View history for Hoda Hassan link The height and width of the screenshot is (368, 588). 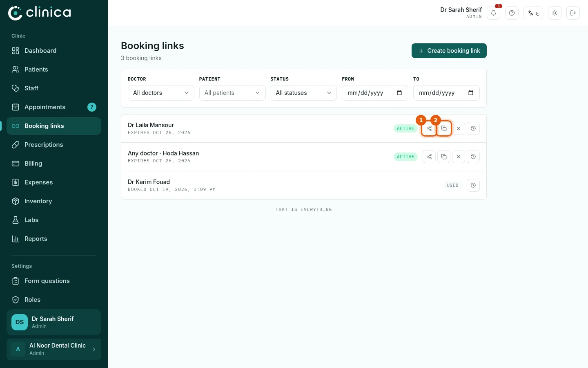tap(473, 157)
